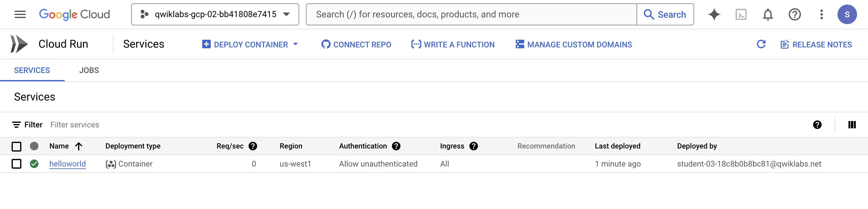Image resolution: width=868 pixels, height=209 pixels.
Task: Open the helloworld service link
Action: (x=67, y=164)
